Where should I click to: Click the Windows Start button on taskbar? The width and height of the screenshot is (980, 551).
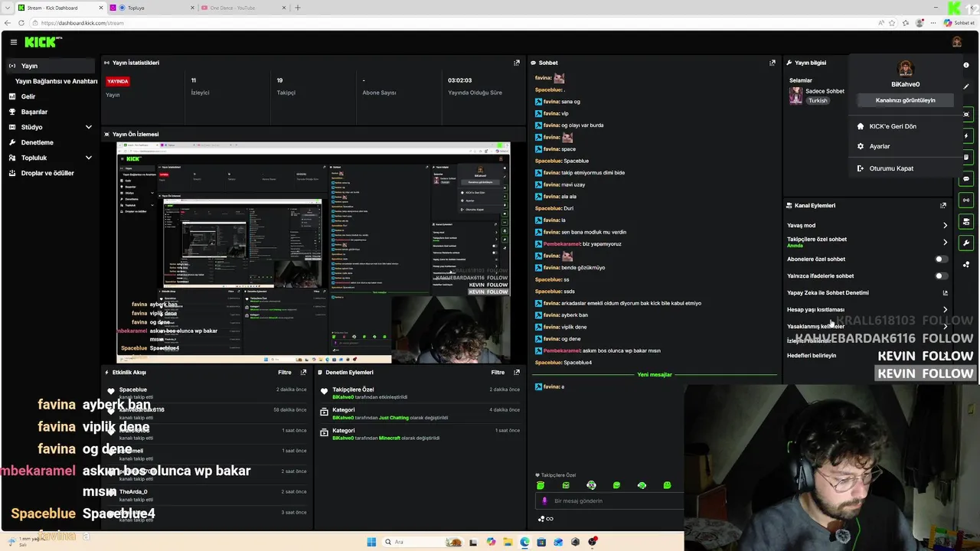(371, 542)
